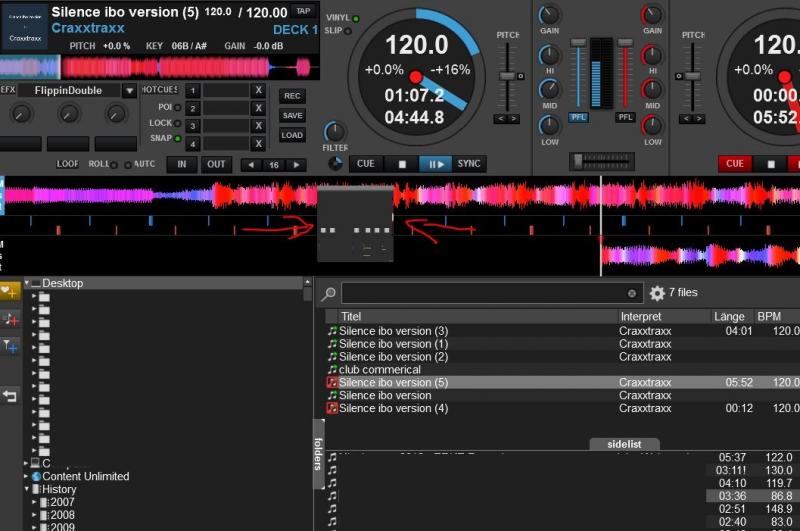Viewport: 800px width, 531px height.
Task: Toggle SLIP mode indicator
Action: [x=348, y=31]
